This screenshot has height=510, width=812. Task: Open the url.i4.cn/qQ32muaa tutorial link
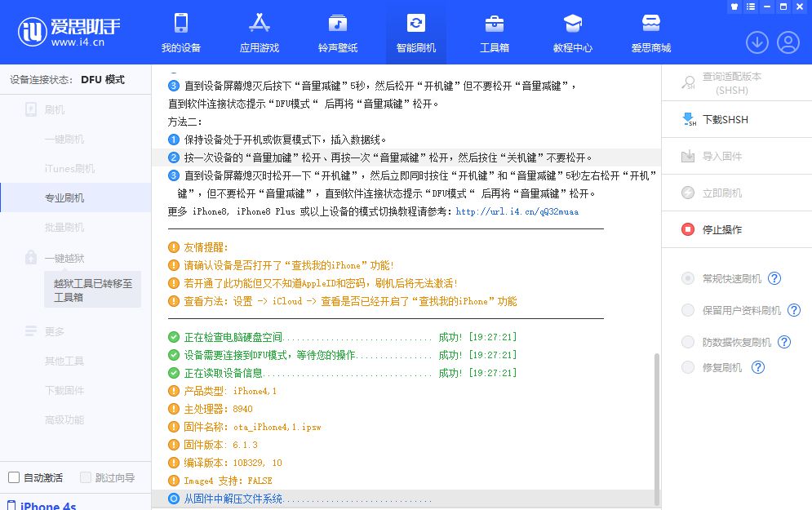pyautogui.click(x=517, y=211)
